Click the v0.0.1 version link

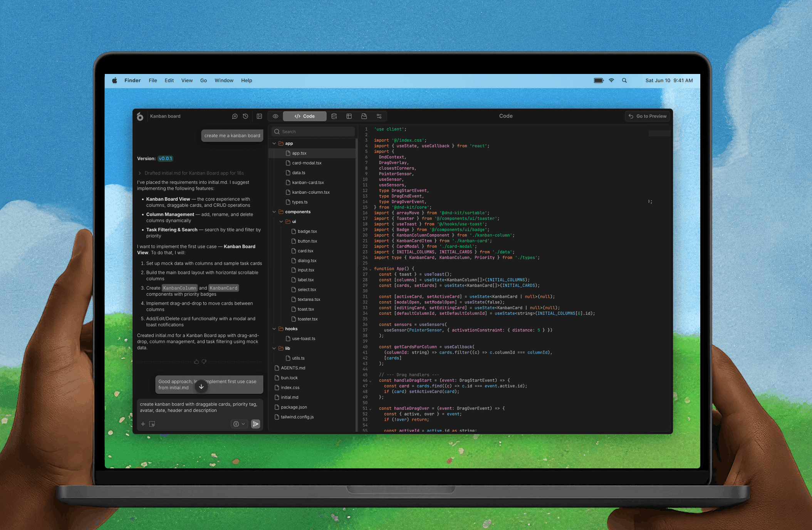coord(165,159)
